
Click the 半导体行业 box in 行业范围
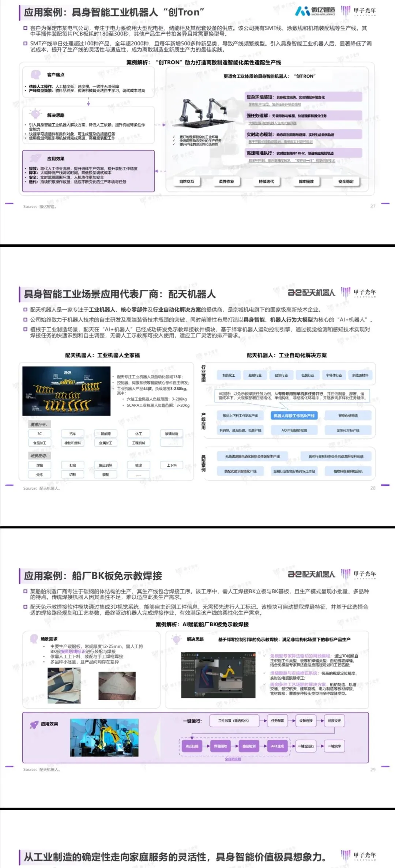[x=334, y=375]
